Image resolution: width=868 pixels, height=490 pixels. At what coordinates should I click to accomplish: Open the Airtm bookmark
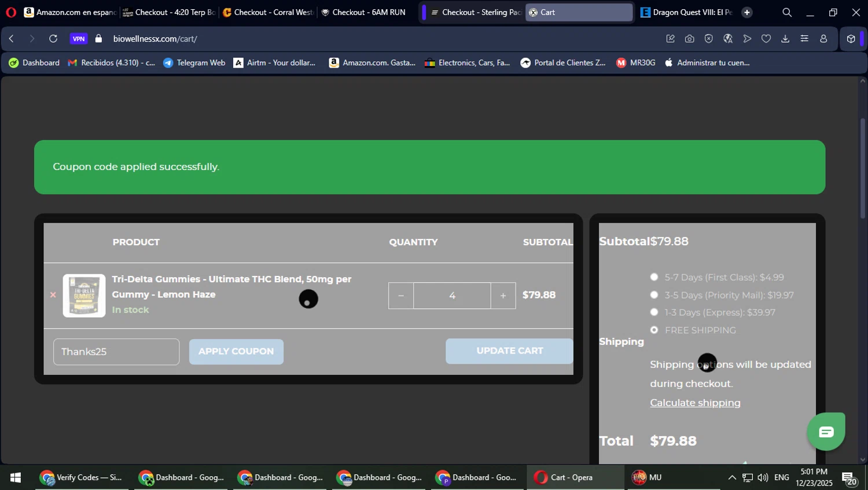coord(275,62)
